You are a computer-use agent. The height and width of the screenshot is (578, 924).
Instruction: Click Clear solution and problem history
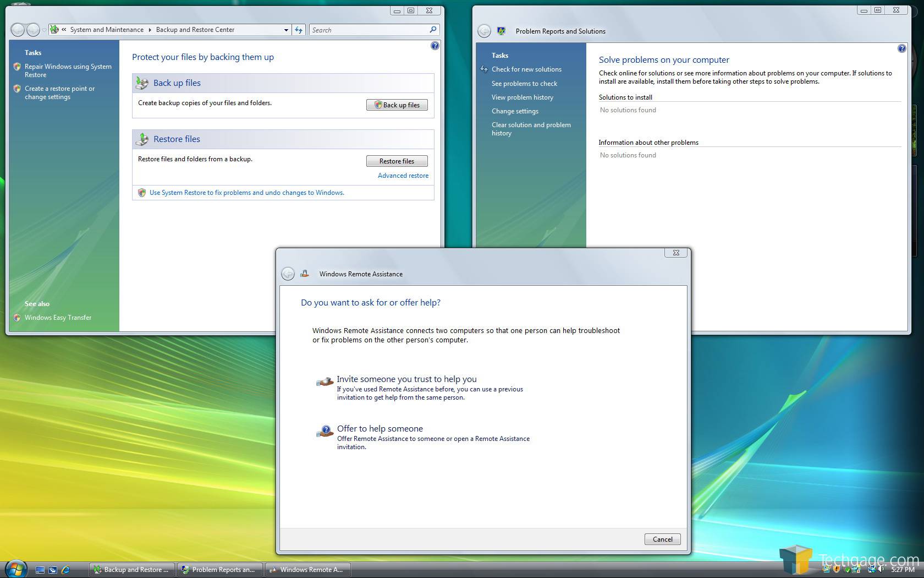tap(531, 129)
